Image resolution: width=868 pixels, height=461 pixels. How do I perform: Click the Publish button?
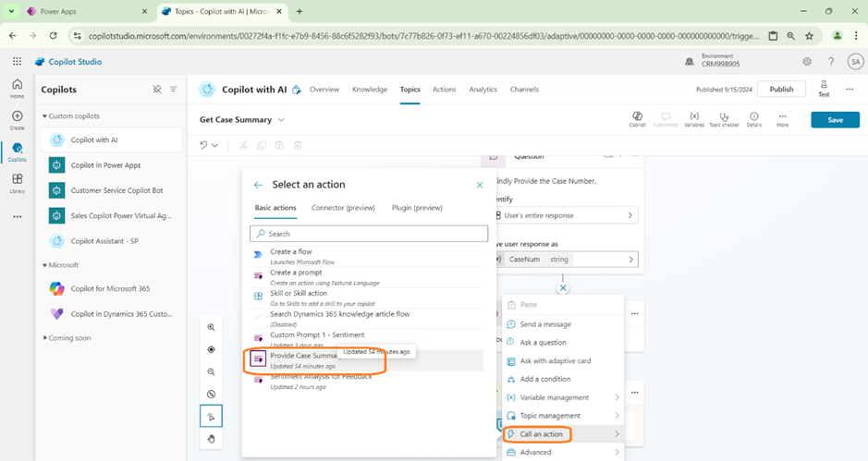[x=781, y=90]
